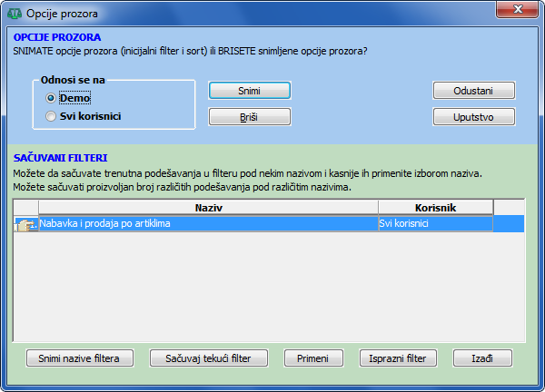The image size is (545, 392).
Task: Close the Opcije prozora dialog
Action: [x=520, y=11]
